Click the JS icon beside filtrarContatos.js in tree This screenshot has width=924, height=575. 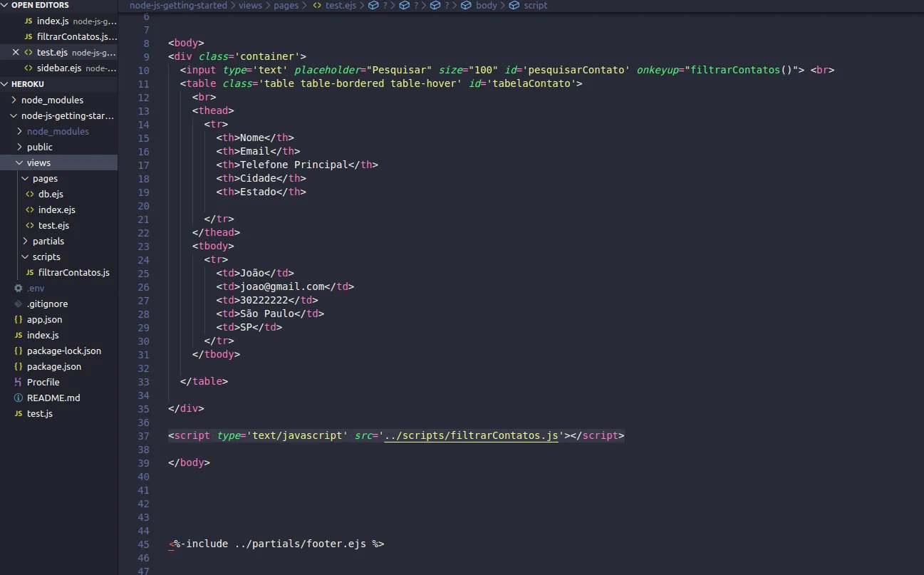(29, 273)
